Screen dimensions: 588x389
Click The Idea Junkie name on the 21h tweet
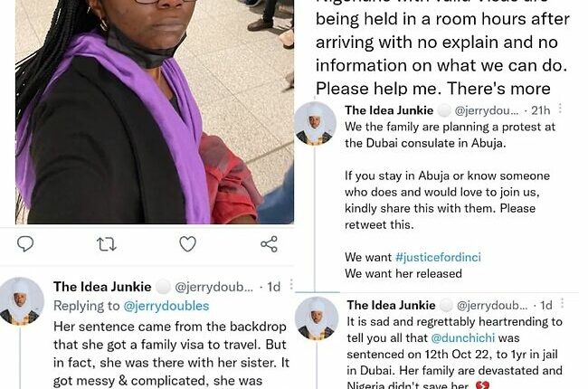(x=389, y=110)
